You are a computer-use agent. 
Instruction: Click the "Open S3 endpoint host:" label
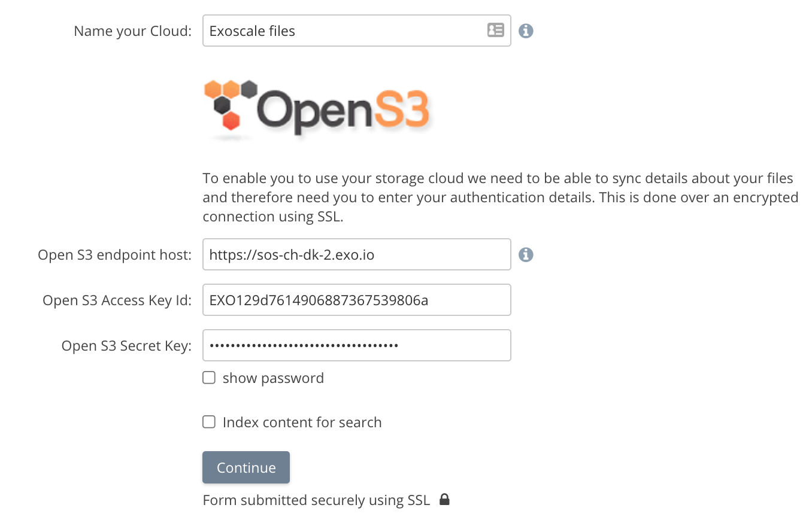[x=114, y=255]
